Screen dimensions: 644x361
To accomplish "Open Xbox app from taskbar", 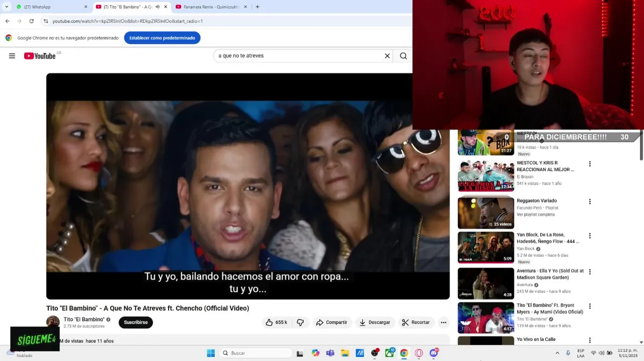I will pos(390,353).
